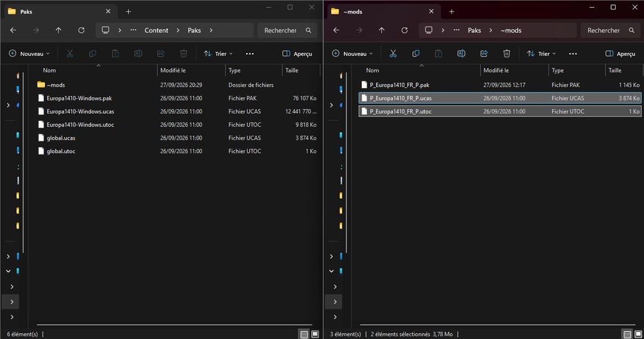
Task: Sort by Nom column in Paks window
Action: pyautogui.click(x=50, y=70)
